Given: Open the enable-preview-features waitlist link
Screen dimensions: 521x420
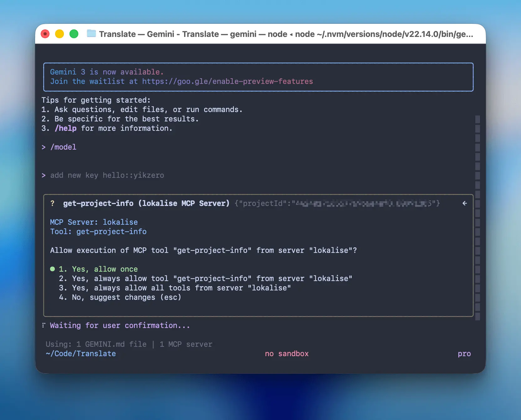Looking at the screenshot, I should point(227,81).
